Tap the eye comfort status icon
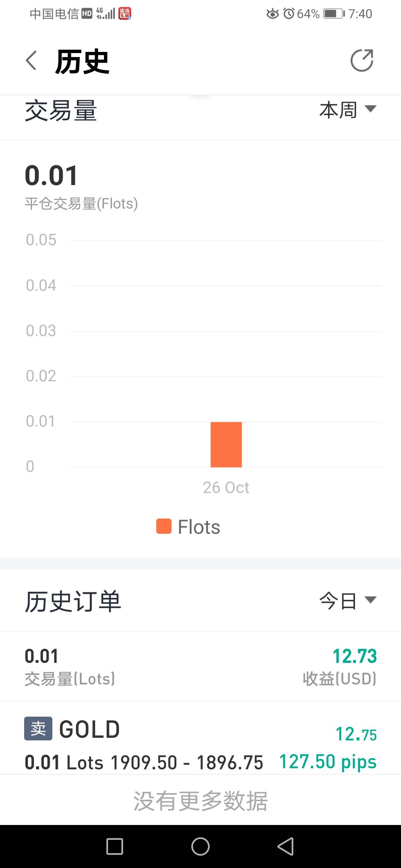 click(273, 14)
